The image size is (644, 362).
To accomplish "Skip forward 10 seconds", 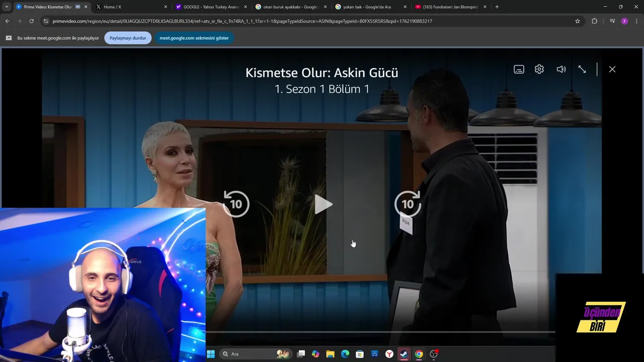I will point(408,204).
